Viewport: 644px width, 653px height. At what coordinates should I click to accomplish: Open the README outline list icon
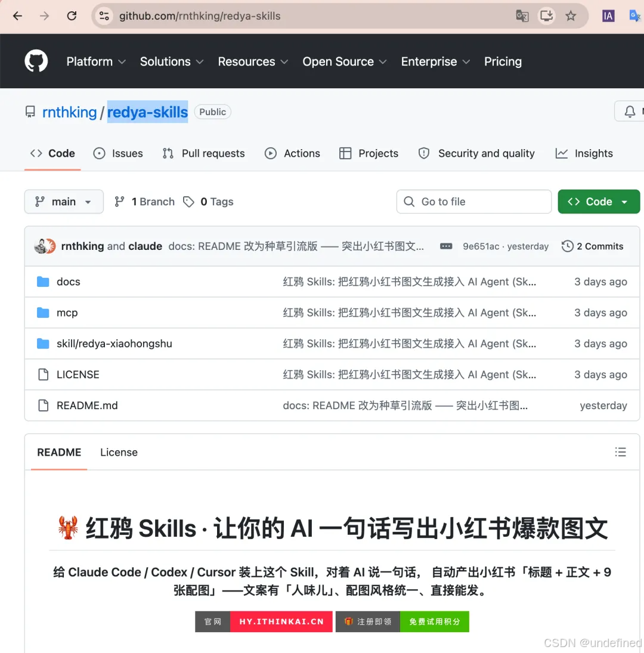pos(620,452)
